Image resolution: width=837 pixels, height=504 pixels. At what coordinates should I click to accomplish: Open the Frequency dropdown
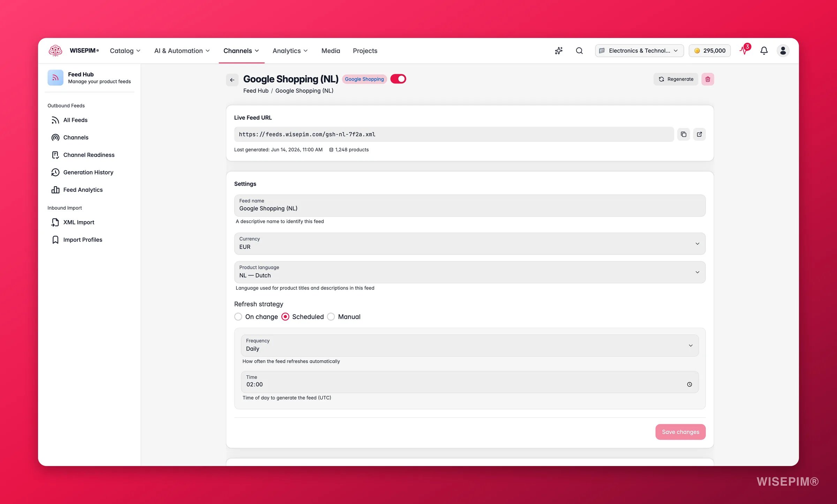470,345
